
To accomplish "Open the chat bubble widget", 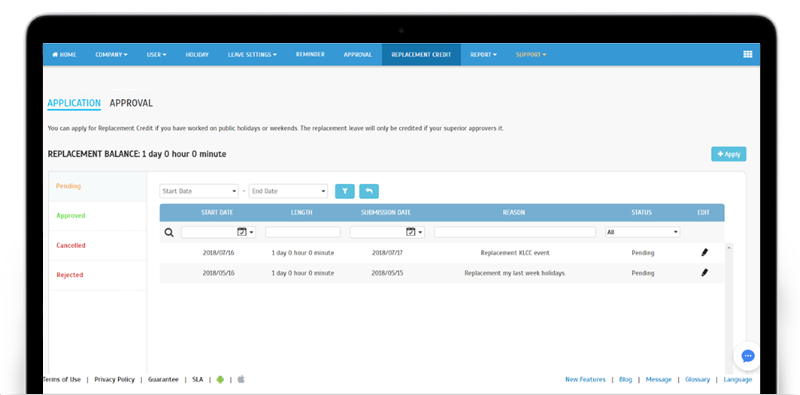I will 747,356.
